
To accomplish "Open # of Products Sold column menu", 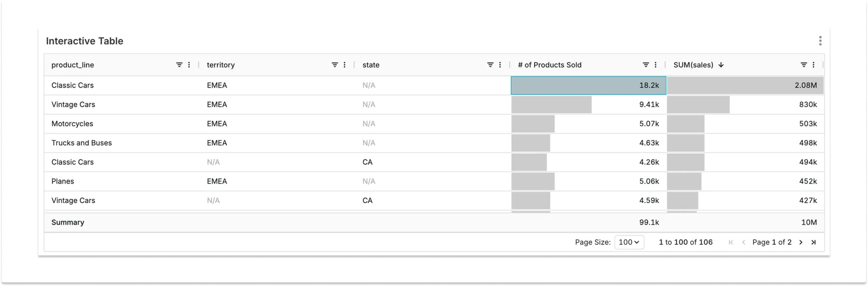I will [655, 65].
